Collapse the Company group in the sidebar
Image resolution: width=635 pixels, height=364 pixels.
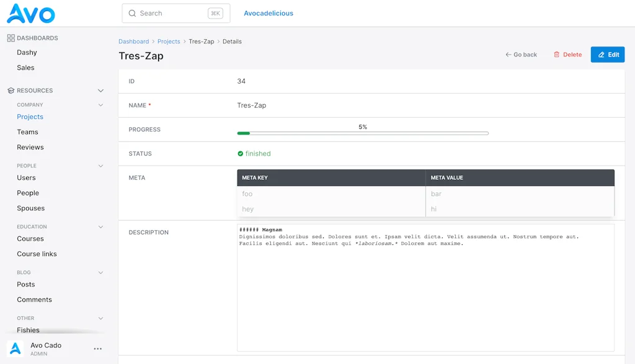(x=100, y=104)
